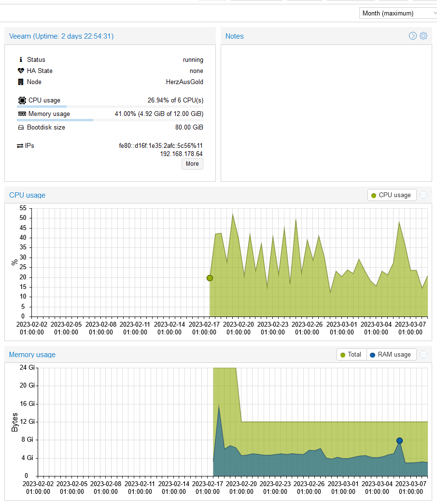Click the CPU usage processor chip icon
Screen dimensions: 437x504
click(22, 100)
